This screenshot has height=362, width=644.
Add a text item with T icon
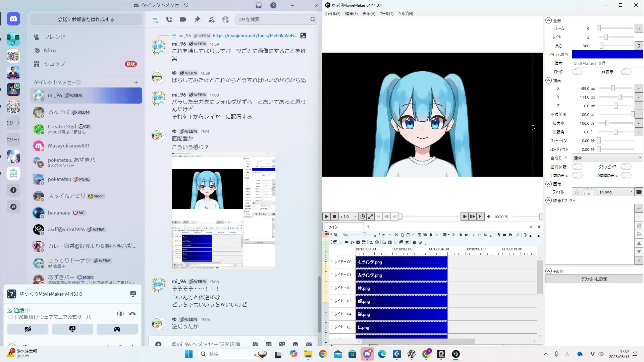pos(341,242)
